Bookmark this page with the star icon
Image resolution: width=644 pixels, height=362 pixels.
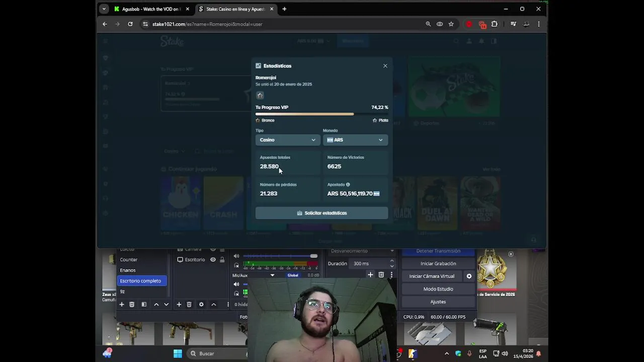[451, 24]
